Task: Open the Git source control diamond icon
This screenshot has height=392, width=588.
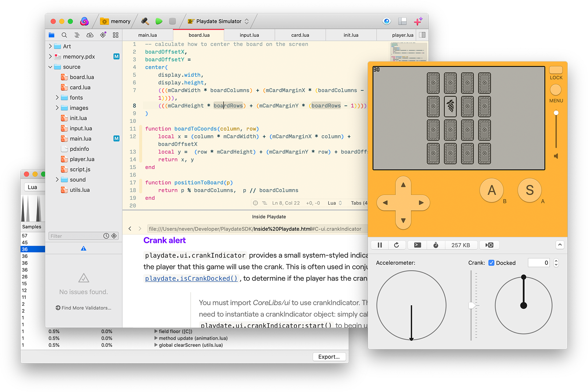Action: click(103, 35)
